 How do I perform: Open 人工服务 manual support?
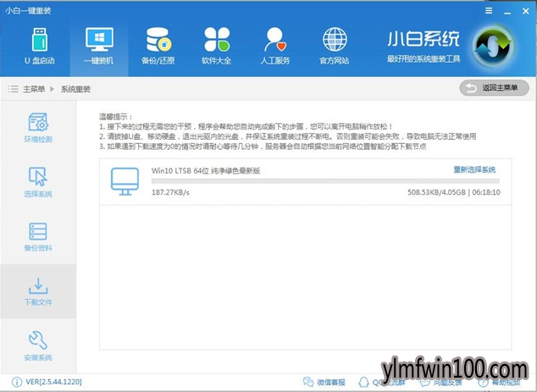pyautogui.click(x=275, y=47)
